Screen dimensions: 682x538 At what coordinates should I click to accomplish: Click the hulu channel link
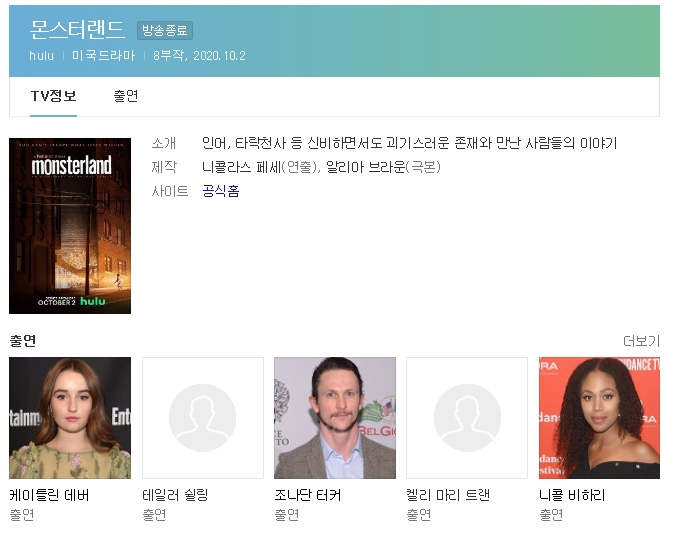41,55
